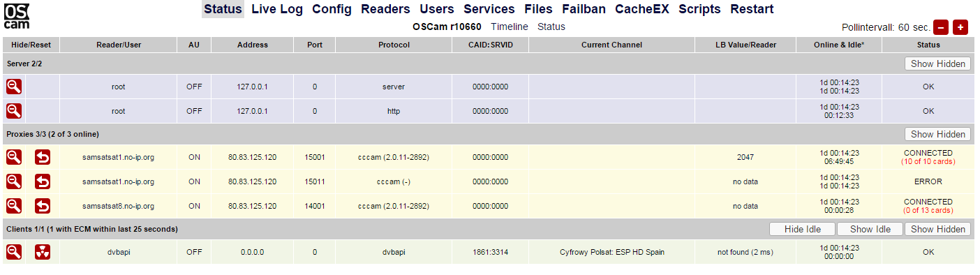Screen dimensions: 980x275
Task: Open the Live Log tab
Action: pos(277,9)
